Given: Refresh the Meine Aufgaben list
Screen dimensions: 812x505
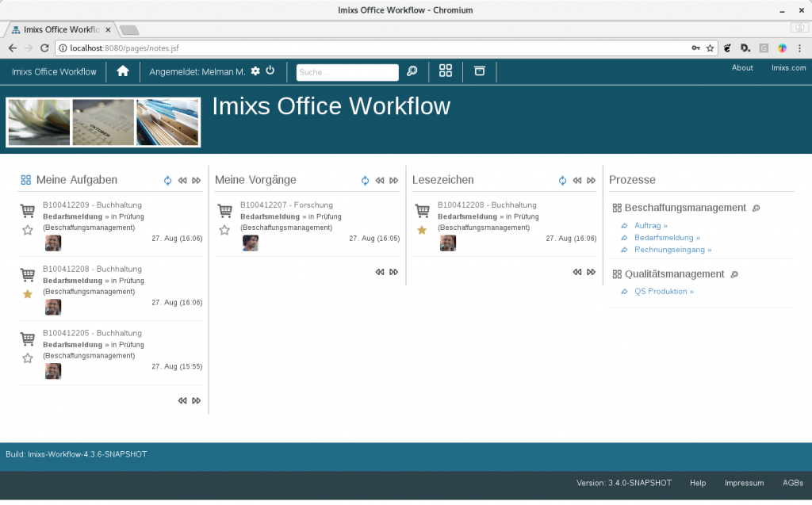Looking at the screenshot, I should click(x=168, y=181).
